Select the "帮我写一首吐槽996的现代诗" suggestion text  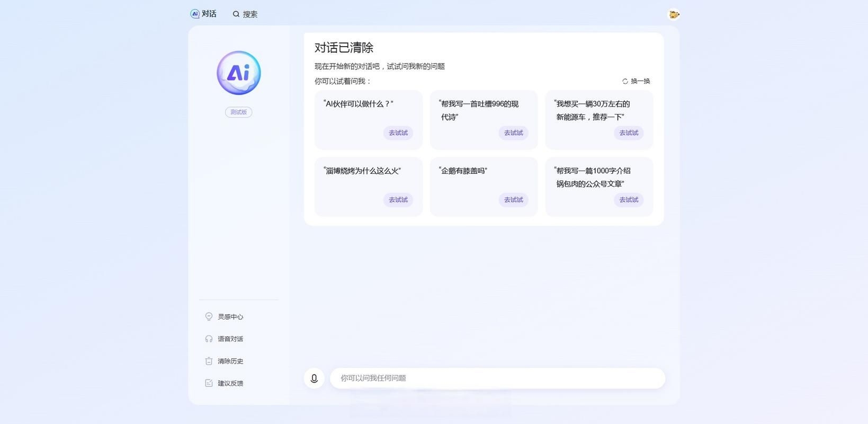coord(479,110)
